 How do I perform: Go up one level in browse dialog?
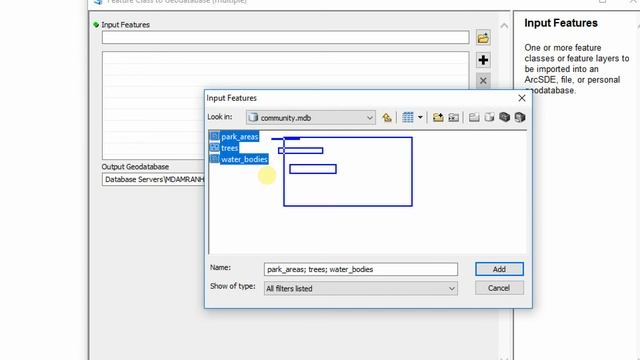[387, 118]
